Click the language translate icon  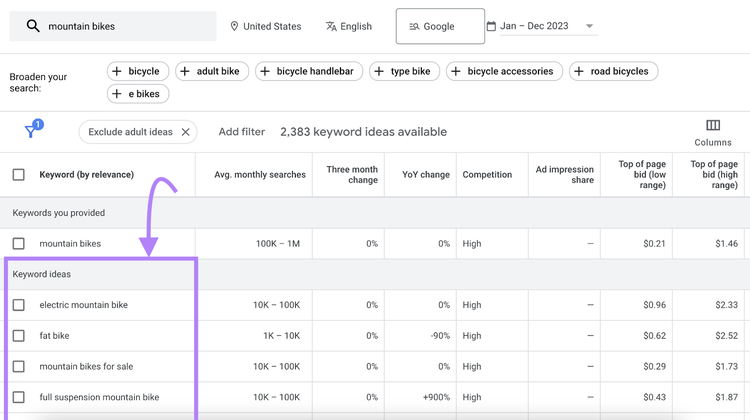[x=331, y=26]
